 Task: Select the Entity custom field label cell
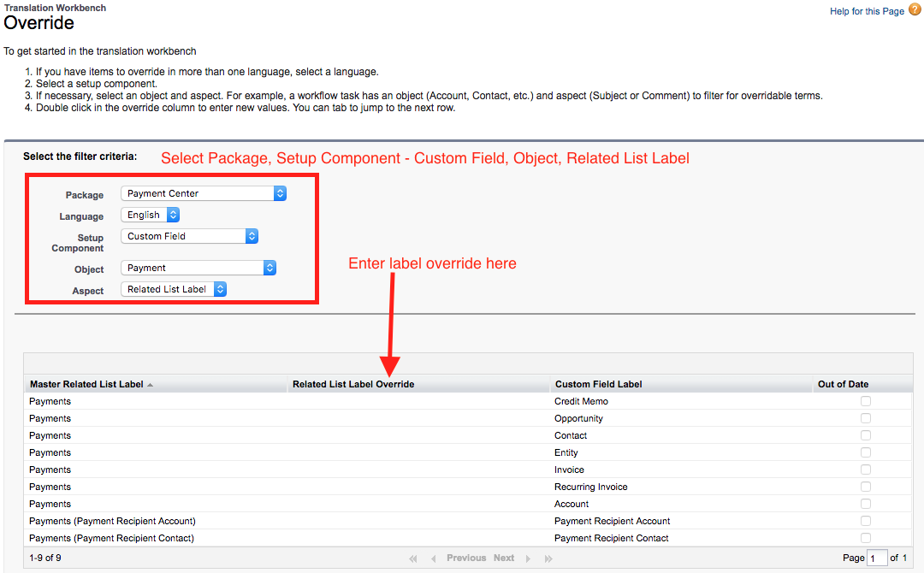[x=566, y=452]
